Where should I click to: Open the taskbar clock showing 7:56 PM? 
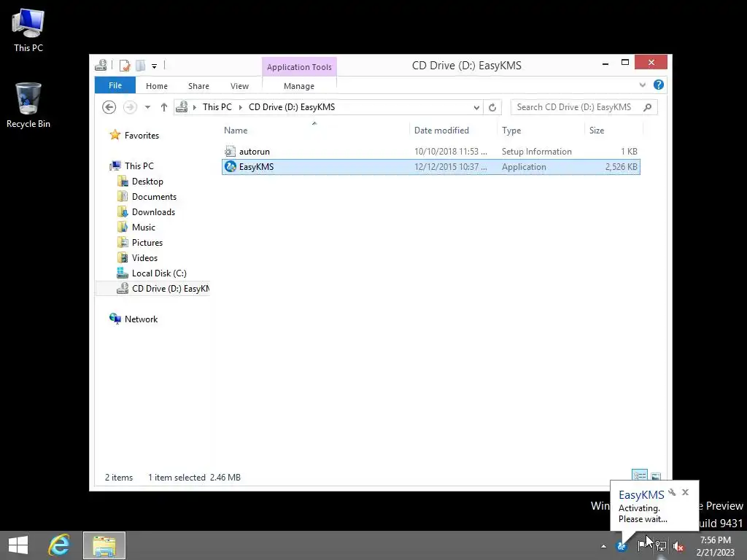(x=715, y=545)
